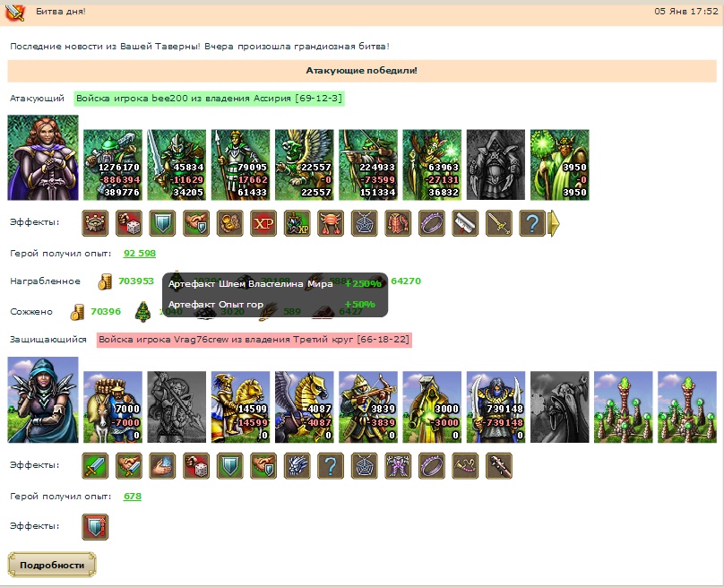
Task: Click the attacker's fortress effect icon
Action: click(x=96, y=223)
